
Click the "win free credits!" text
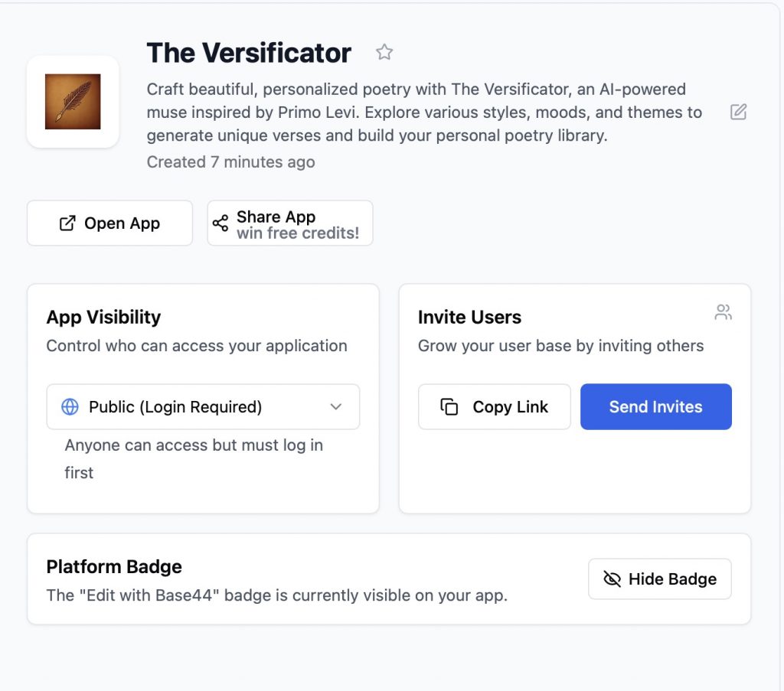tap(297, 233)
